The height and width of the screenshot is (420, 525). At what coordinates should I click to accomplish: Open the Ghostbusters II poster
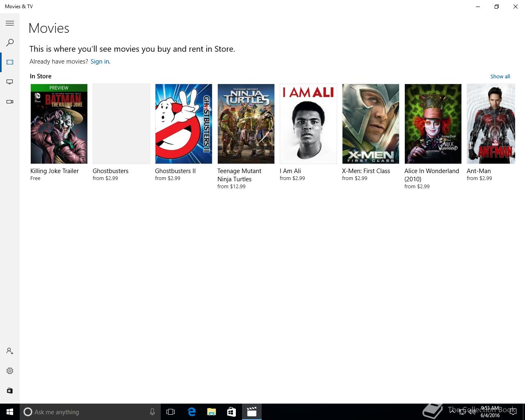[x=184, y=124]
